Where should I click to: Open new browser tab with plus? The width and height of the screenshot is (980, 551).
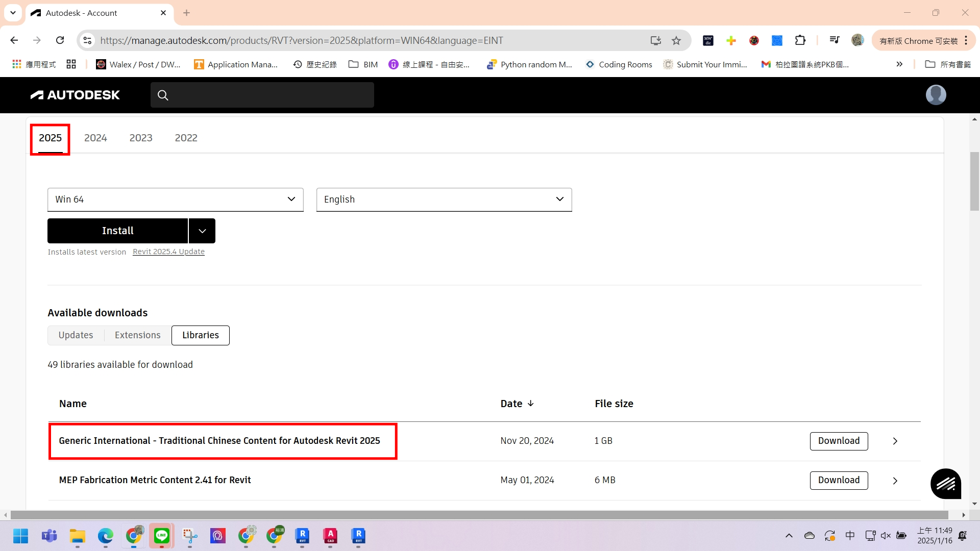[x=187, y=13]
